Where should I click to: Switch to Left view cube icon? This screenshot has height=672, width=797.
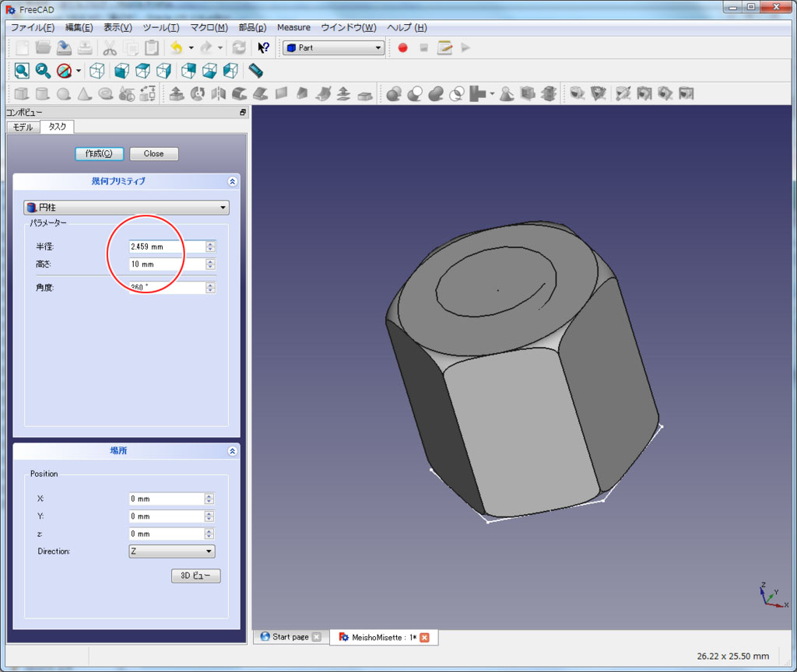tap(230, 71)
